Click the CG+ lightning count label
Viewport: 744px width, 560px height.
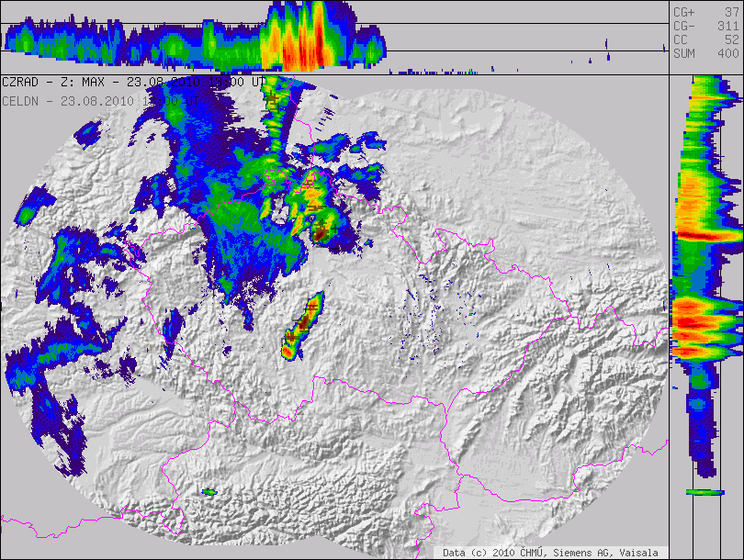pos(685,11)
